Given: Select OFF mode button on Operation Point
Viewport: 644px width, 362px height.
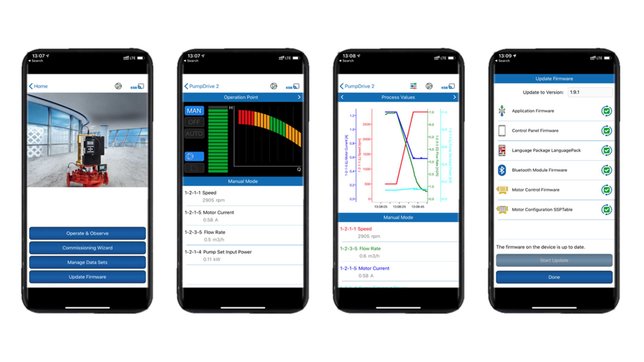Looking at the screenshot, I should (x=194, y=123).
